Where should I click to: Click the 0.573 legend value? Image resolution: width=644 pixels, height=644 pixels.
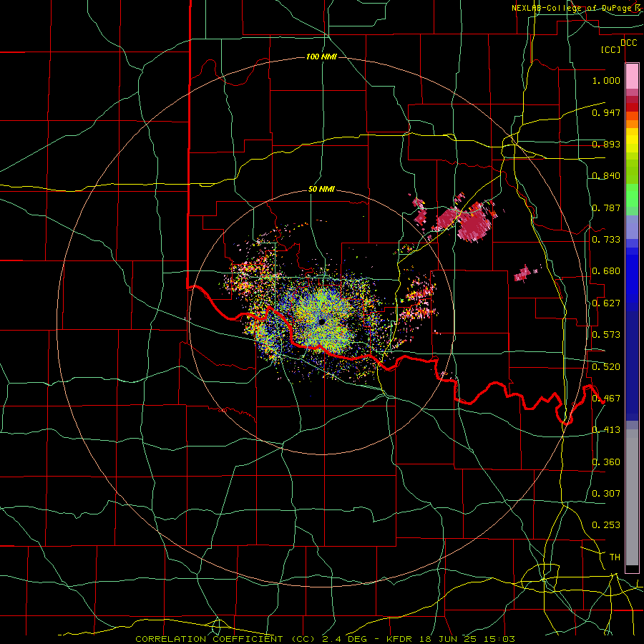(x=606, y=334)
